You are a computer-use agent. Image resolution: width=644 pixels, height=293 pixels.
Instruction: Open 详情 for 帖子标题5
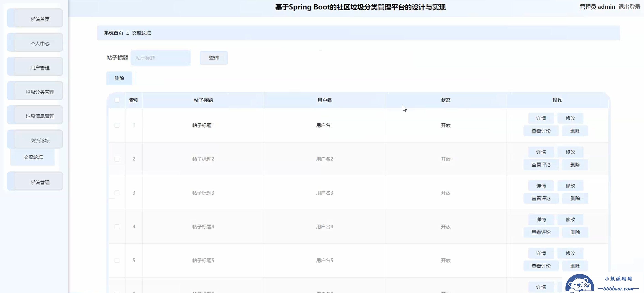click(541, 253)
